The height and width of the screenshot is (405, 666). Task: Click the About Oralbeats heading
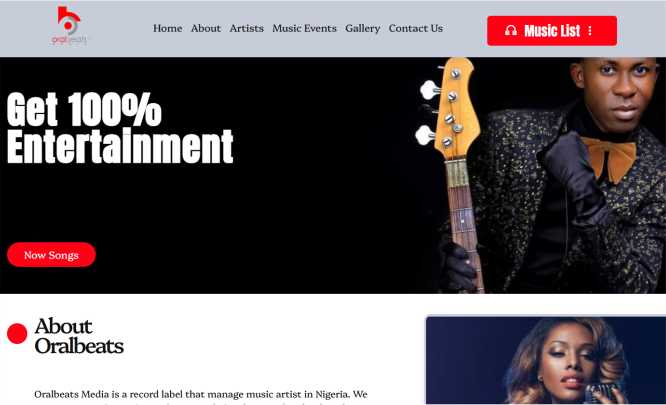(x=79, y=336)
